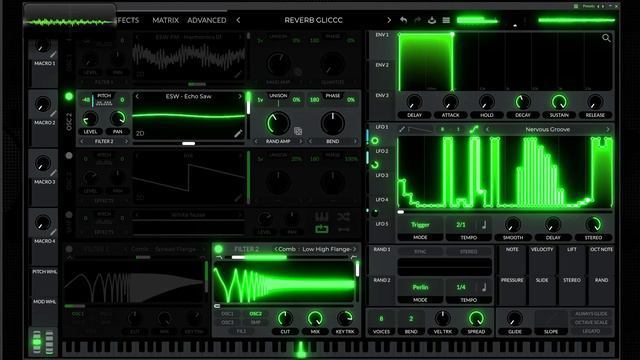
Task: Go to previous preset before REVERB GLICCC
Action: tap(238, 20)
